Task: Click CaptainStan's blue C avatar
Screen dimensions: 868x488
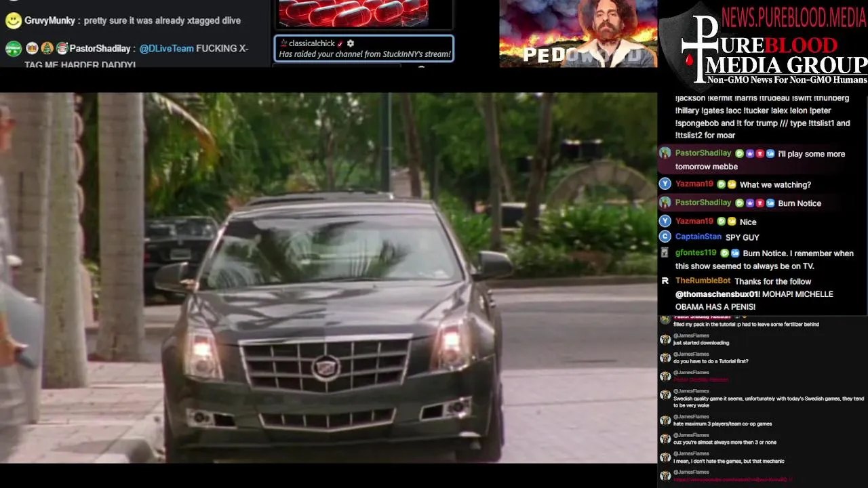Action: (665, 237)
